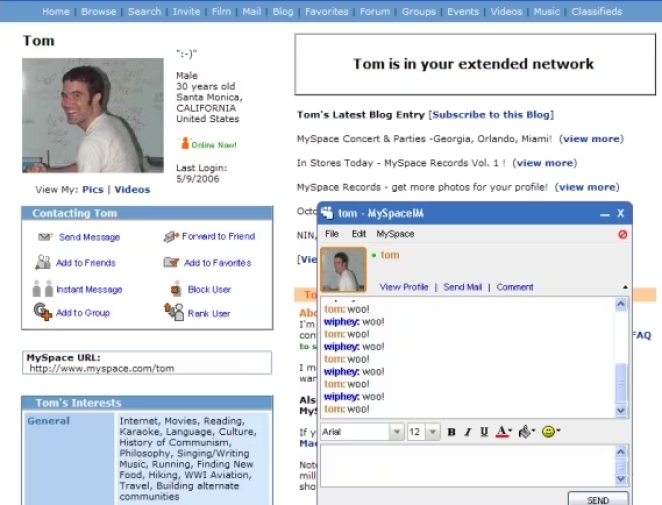This screenshot has width=662, height=505.
Task: Open the Arial font family dropdown
Action: click(396, 432)
